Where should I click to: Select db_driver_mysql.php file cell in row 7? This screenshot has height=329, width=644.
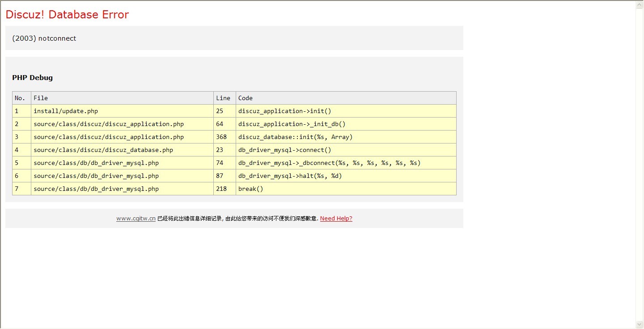(x=122, y=189)
